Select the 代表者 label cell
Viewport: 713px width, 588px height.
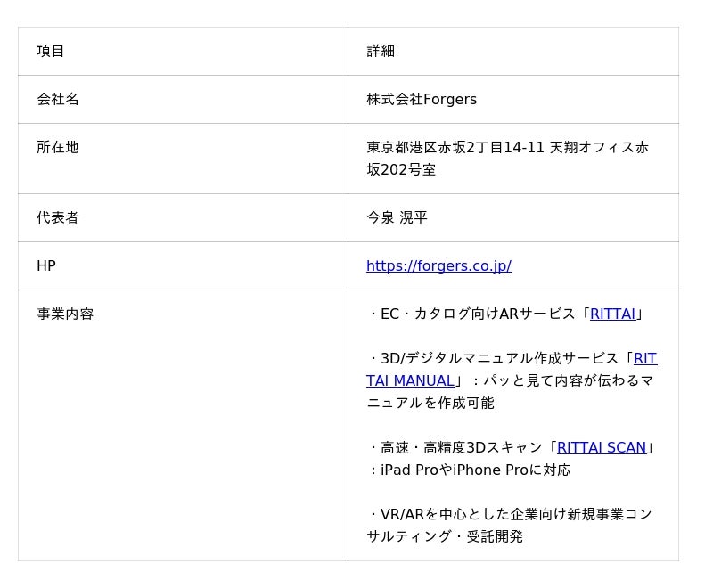pos(58,217)
